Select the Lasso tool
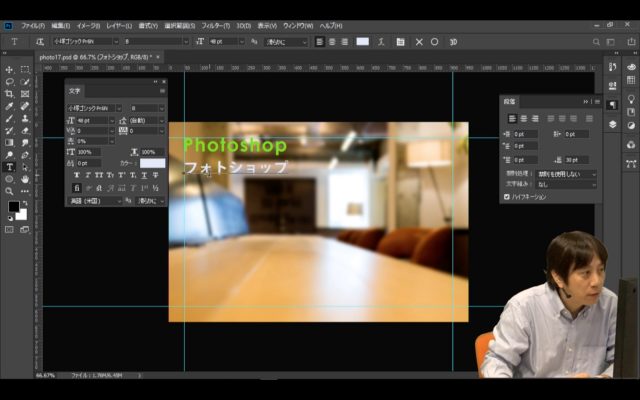The image size is (640, 400). (10, 82)
